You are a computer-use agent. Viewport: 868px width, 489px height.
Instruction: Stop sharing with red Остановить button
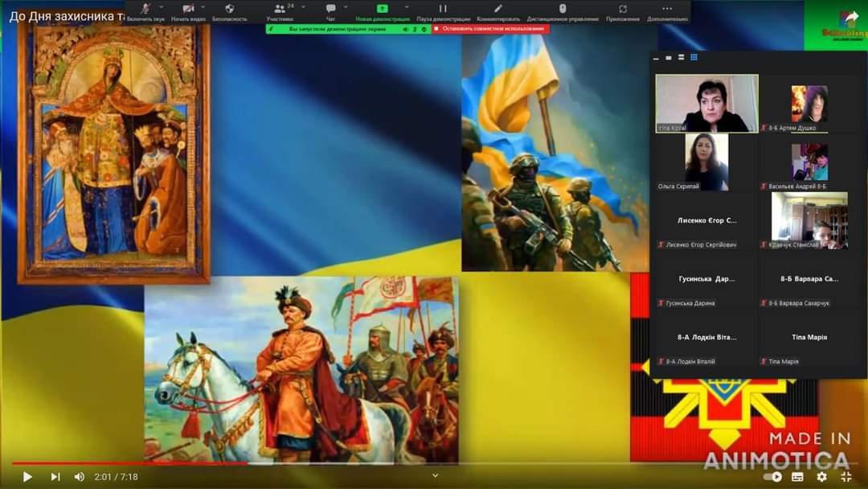[490, 29]
